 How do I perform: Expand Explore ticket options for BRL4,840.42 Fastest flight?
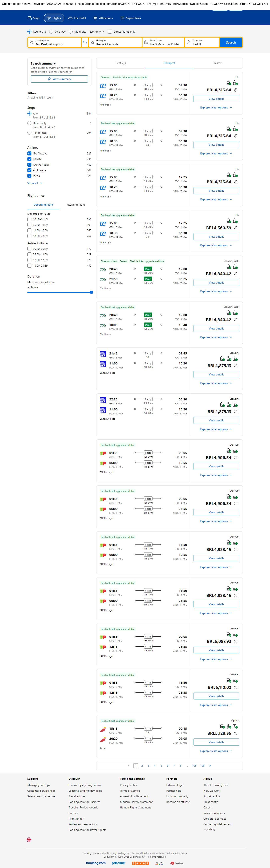pos(216,292)
